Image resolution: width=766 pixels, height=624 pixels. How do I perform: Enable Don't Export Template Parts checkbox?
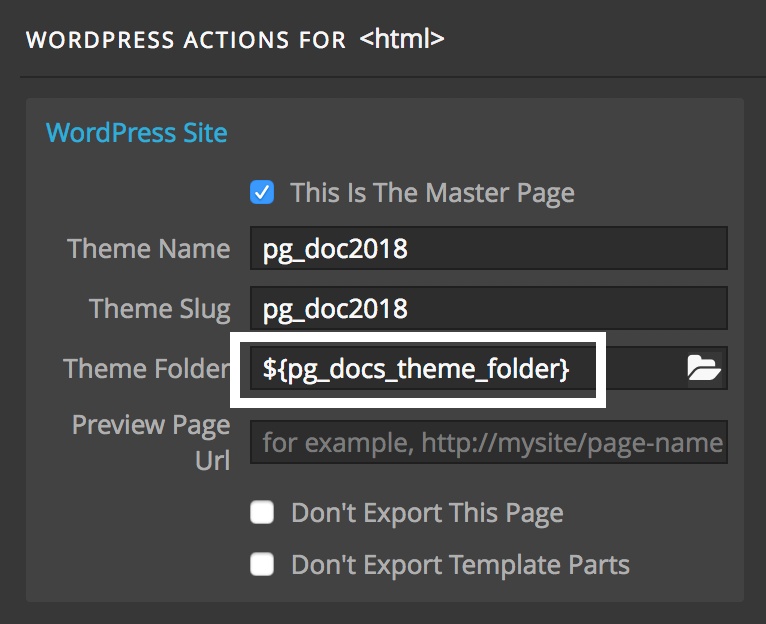coord(262,564)
